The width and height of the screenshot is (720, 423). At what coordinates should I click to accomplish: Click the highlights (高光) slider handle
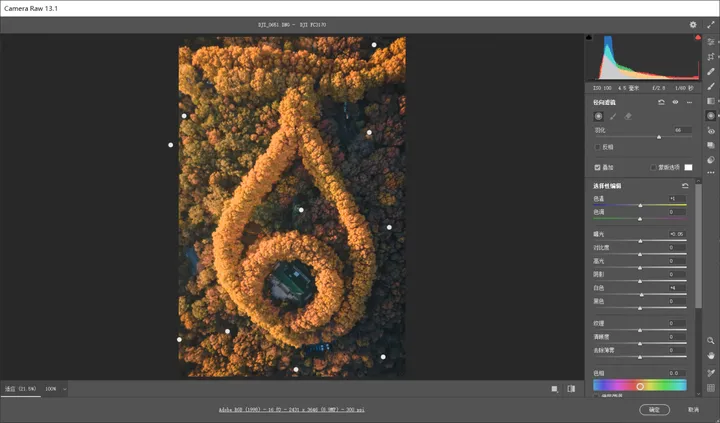pyautogui.click(x=640, y=268)
